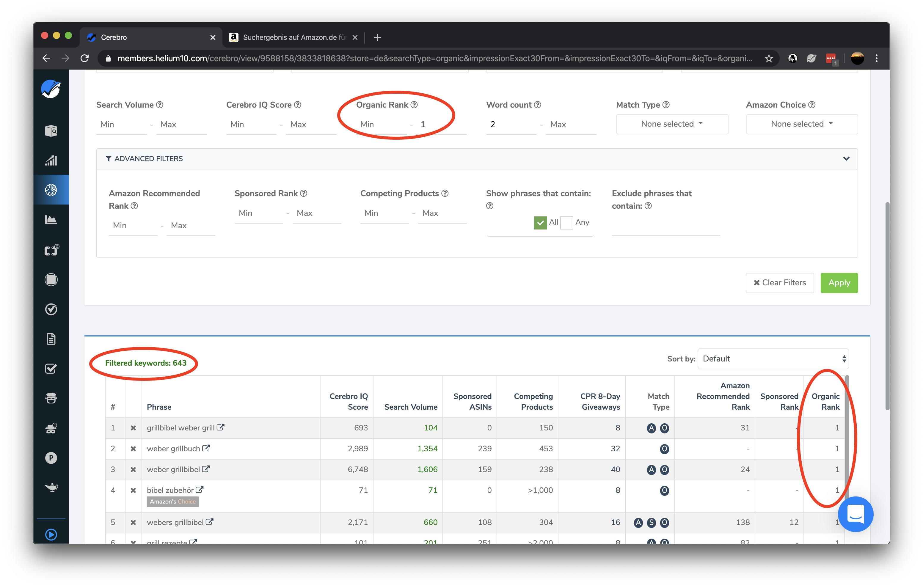Open the Cerebro brain icon in sidebar
Viewport: 923px width, 588px height.
coord(51,190)
